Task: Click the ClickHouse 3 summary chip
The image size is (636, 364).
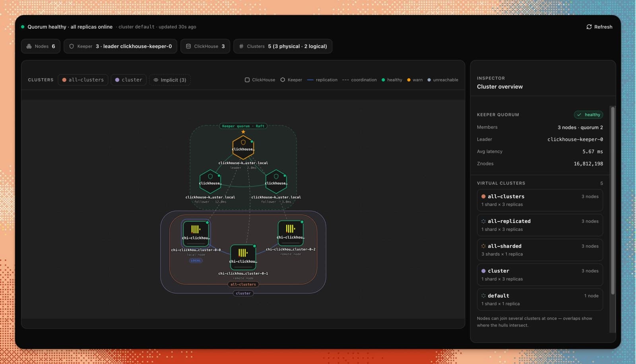Action: click(205, 46)
